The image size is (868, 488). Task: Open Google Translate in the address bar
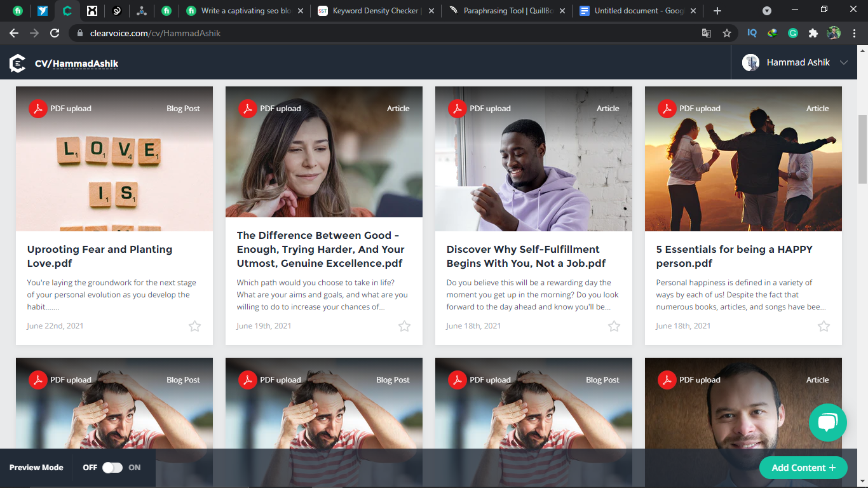pyautogui.click(x=706, y=32)
